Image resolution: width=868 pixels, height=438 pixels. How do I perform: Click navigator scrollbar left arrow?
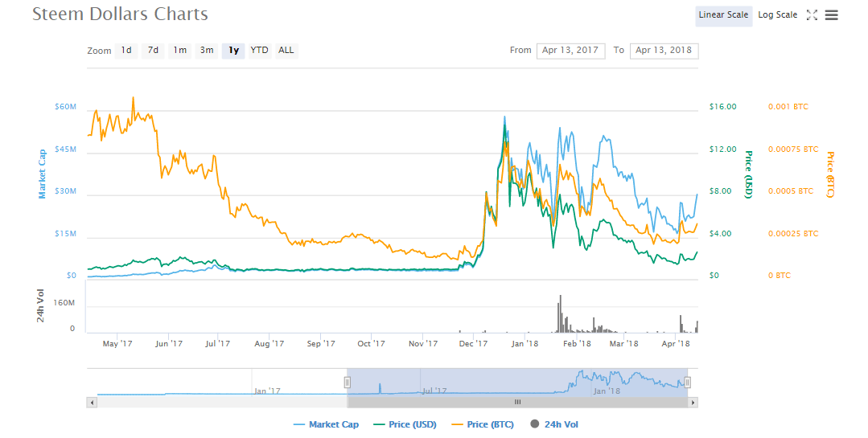click(x=92, y=403)
